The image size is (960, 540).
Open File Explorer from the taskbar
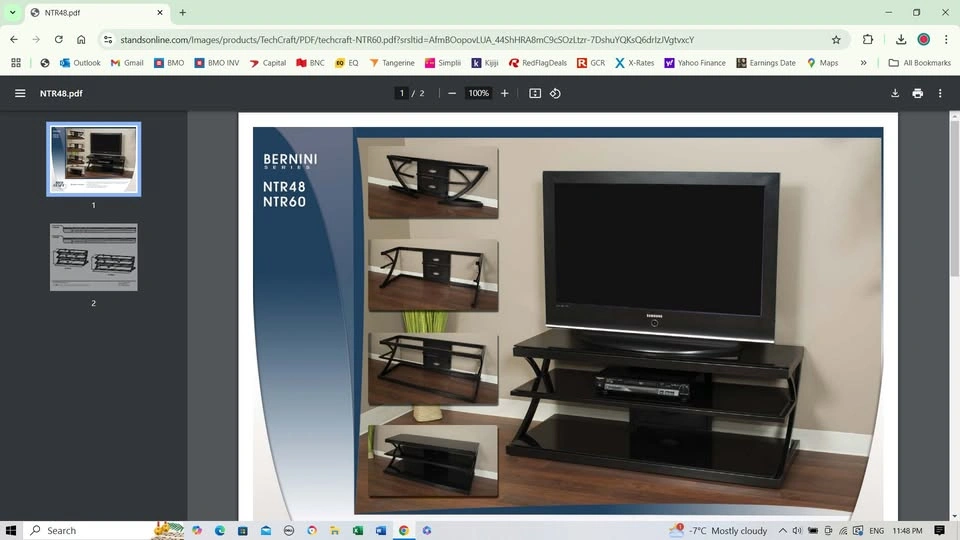pos(334,530)
